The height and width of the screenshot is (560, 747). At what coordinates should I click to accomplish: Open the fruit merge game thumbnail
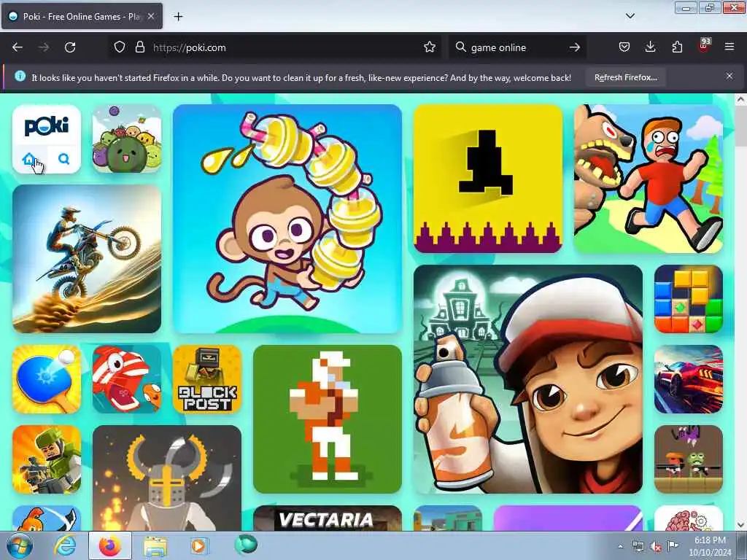127,139
